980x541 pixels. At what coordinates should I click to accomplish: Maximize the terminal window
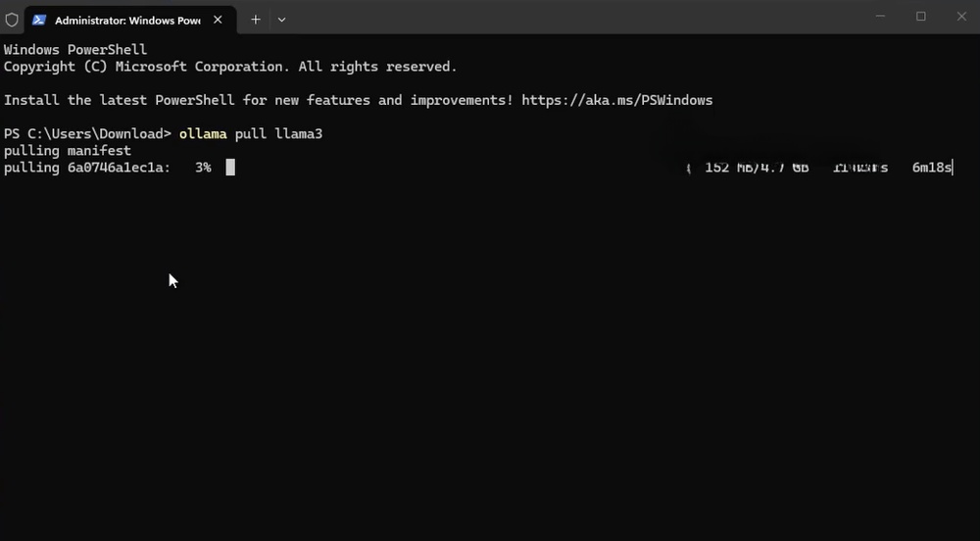(x=920, y=17)
